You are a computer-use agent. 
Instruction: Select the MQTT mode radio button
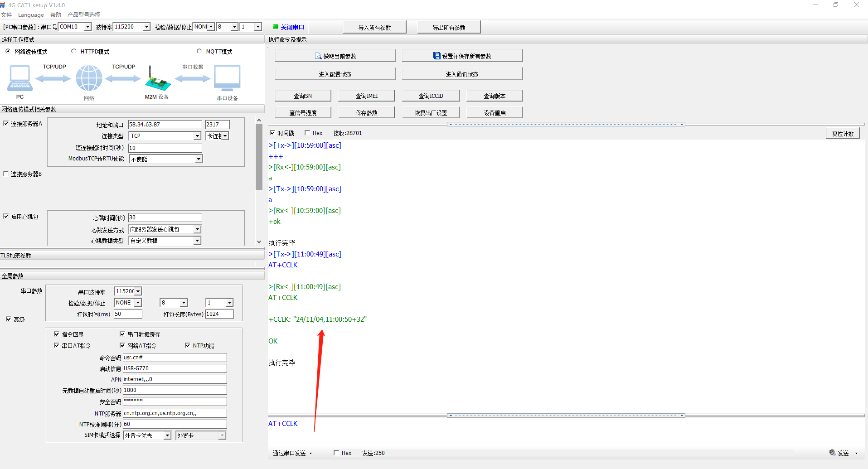click(x=199, y=51)
